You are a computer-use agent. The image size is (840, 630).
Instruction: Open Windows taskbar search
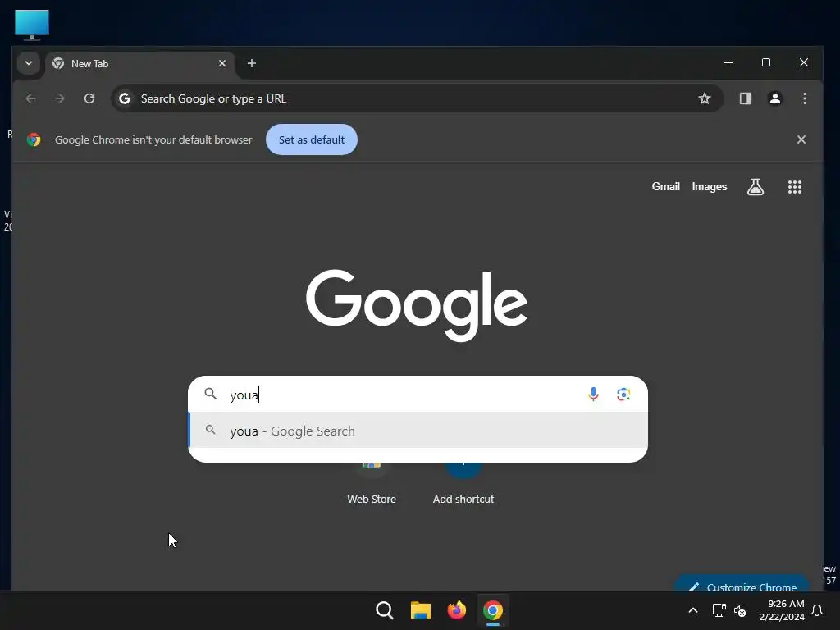[384, 610]
